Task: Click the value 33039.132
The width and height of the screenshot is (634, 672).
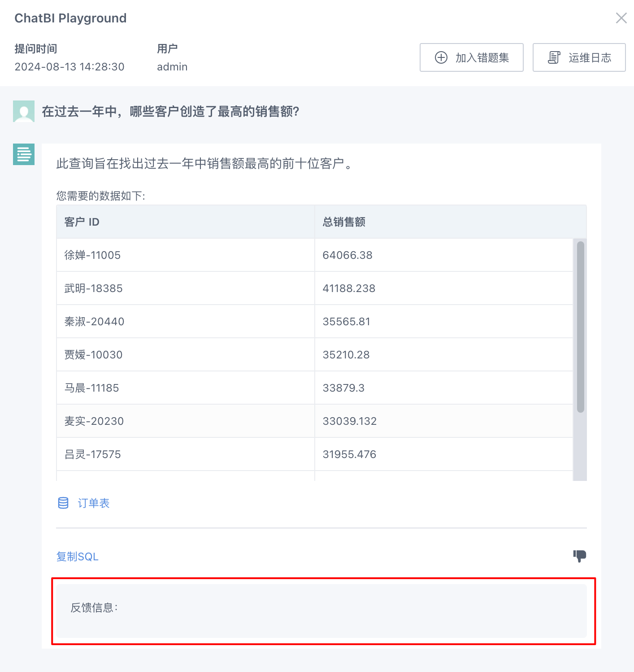Action: pyautogui.click(x=350, y=421)
